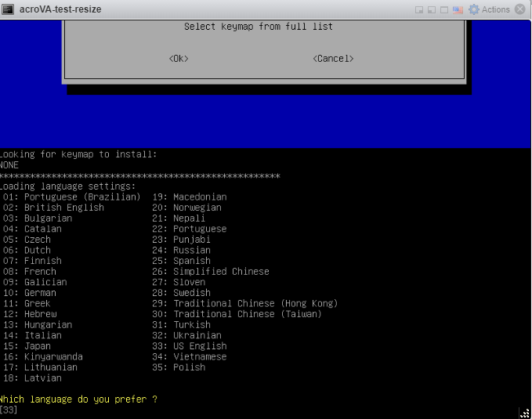
Task: Click language entry 17: Lithuanian
Action: [x=40, y=367]
